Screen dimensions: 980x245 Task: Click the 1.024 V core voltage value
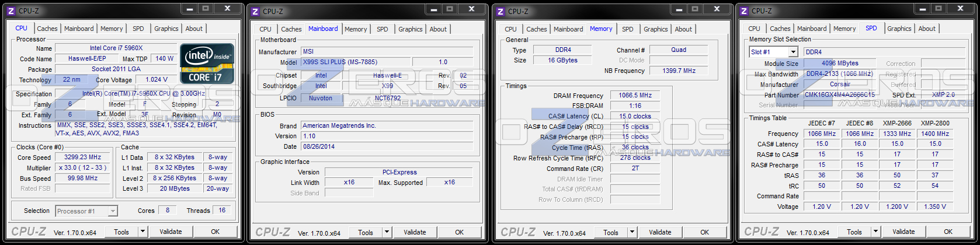point(157,79)
